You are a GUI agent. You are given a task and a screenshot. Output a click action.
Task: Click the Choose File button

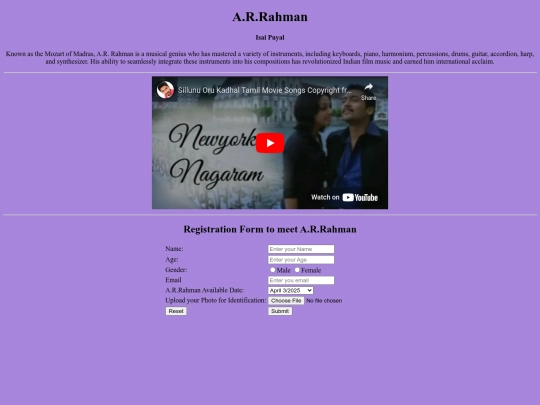click(286, 301)
